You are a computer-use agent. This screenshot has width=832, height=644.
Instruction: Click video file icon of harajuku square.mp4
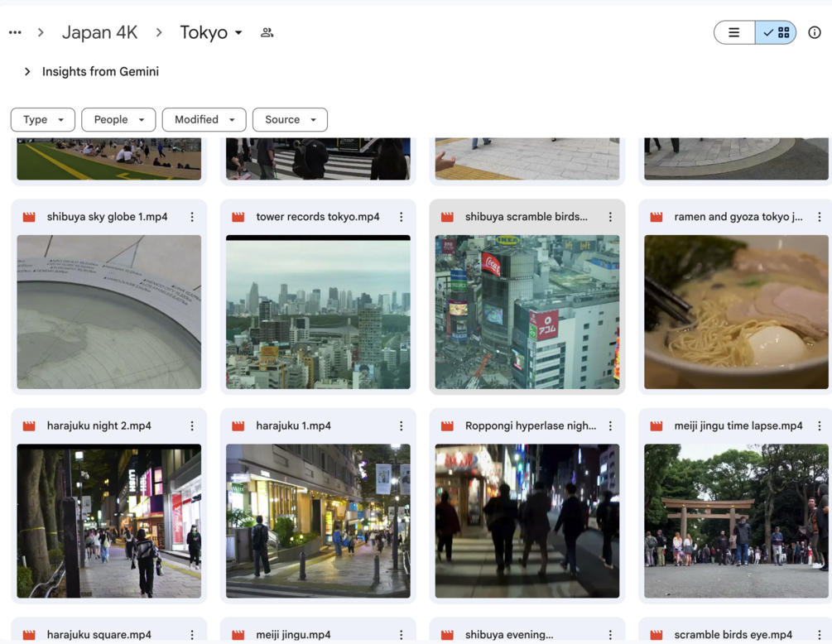coord(29,635)
